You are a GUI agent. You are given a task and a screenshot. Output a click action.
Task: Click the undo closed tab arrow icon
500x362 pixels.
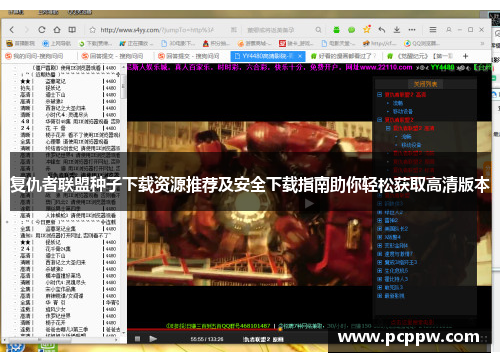tap(382, 30)
